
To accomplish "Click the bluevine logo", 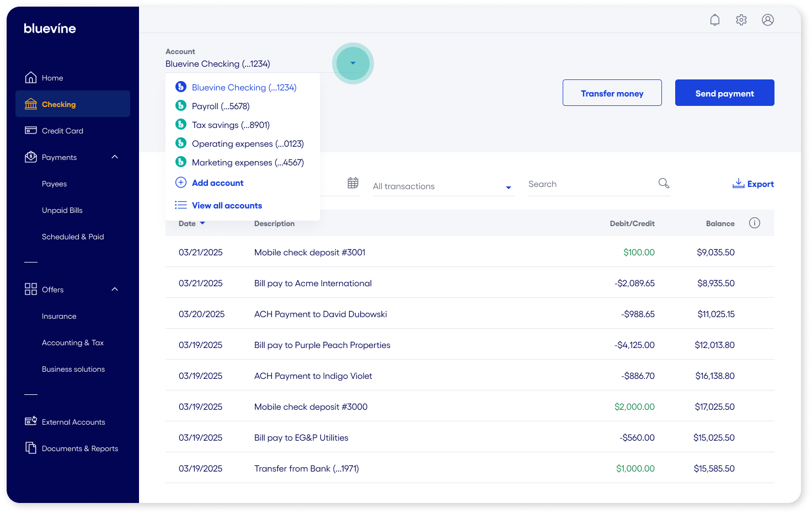I will point(50,29).
